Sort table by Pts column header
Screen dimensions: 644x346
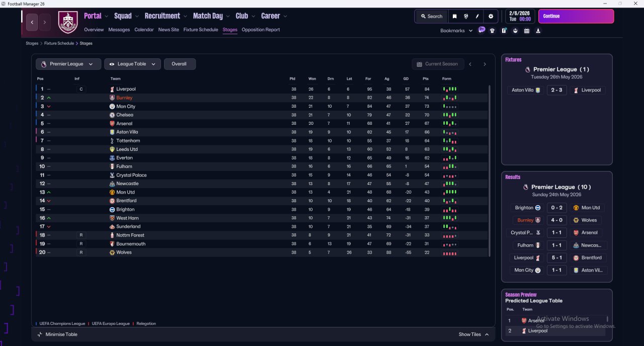[x=426, y=78]
